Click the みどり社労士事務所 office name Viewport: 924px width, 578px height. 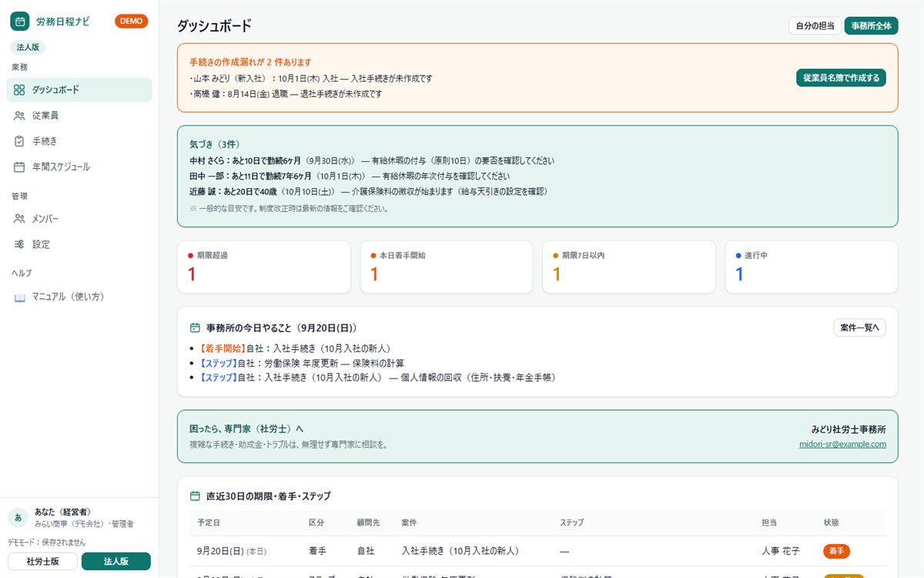(849, 429)
